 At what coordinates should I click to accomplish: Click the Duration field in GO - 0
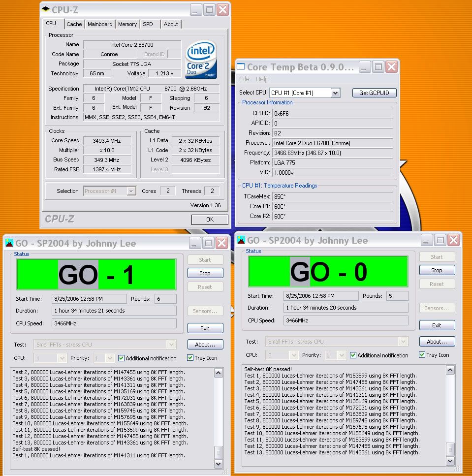tap(346, 308)
